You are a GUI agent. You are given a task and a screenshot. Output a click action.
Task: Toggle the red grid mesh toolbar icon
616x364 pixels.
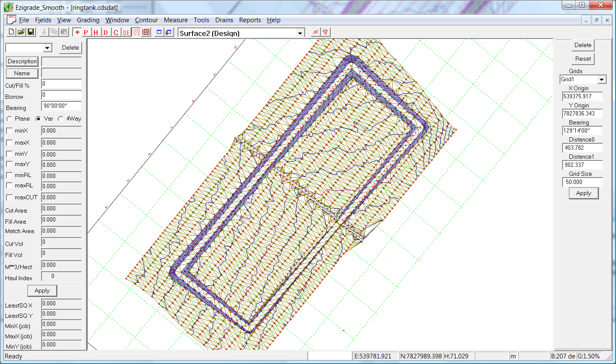(146, 33)
